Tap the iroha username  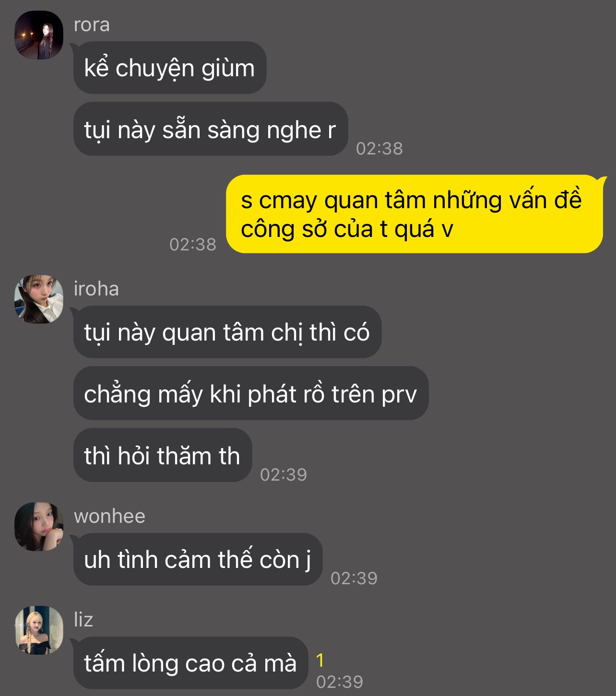coord(96,289)
